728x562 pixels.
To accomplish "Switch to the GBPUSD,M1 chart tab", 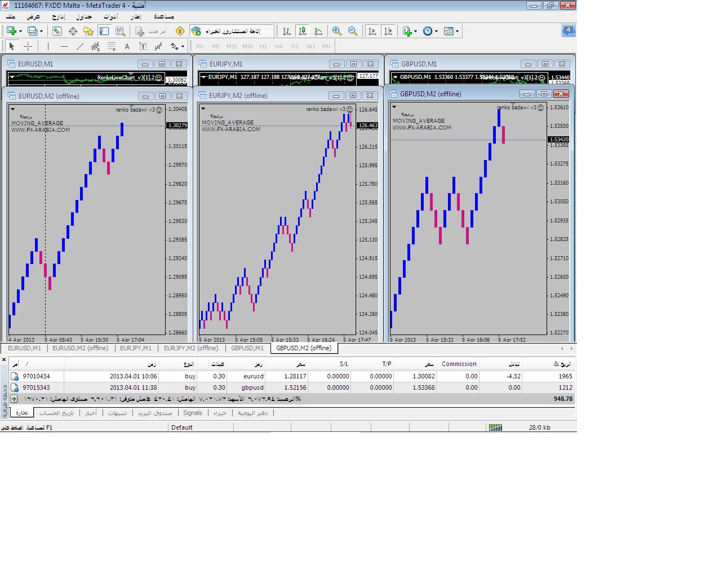I will pos(247,348).
